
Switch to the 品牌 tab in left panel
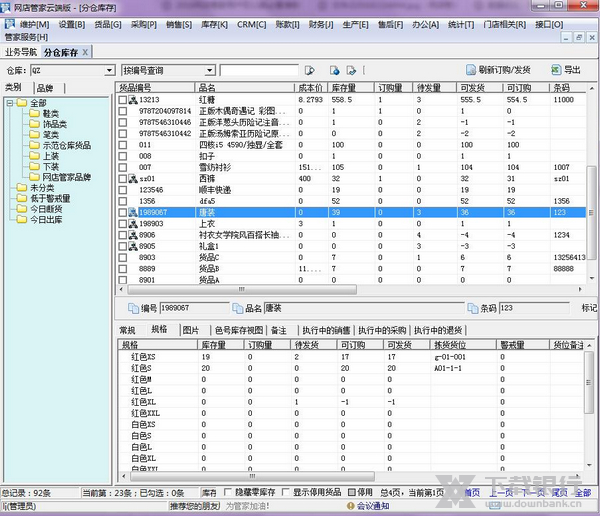tap(45, 88)
